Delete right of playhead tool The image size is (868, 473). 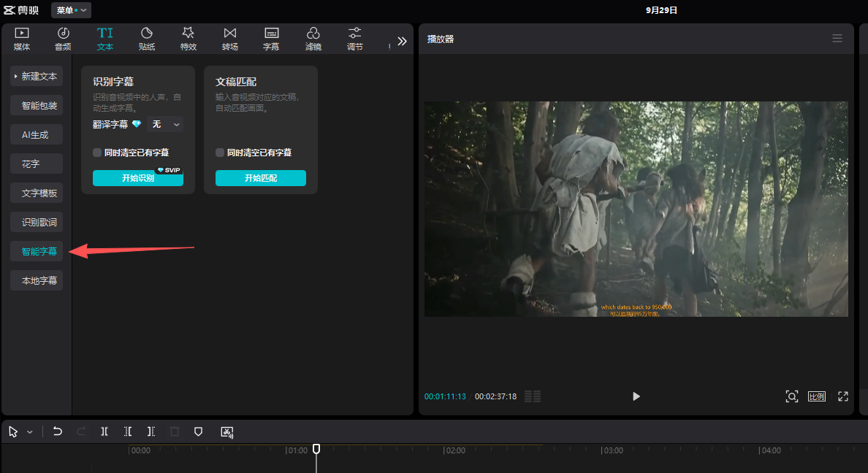point(151,431)
